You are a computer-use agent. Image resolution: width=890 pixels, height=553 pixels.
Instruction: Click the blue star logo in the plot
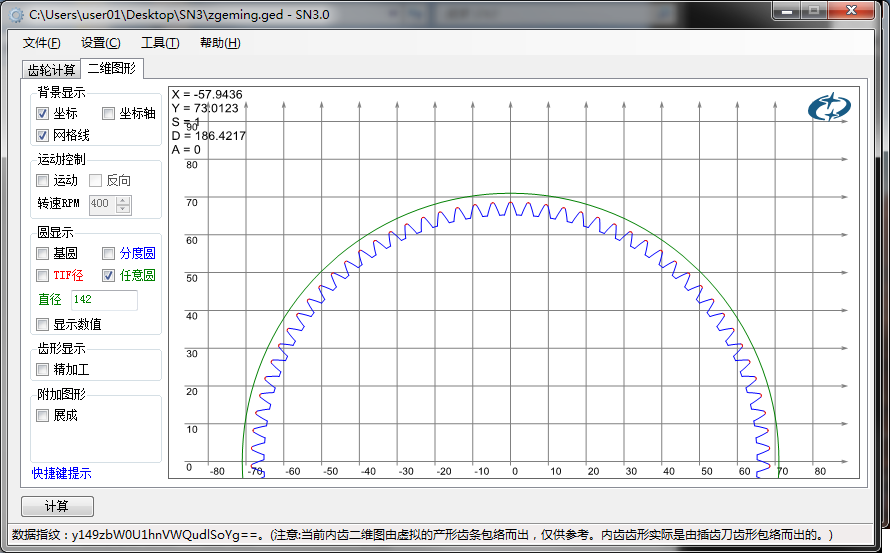tap(829, 107)
